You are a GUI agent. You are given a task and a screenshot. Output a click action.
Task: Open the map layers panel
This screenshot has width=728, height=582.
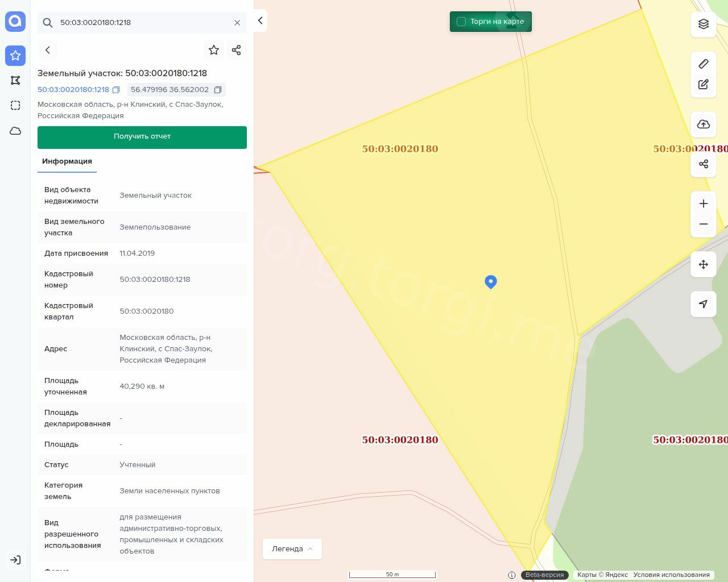point(704,24)
